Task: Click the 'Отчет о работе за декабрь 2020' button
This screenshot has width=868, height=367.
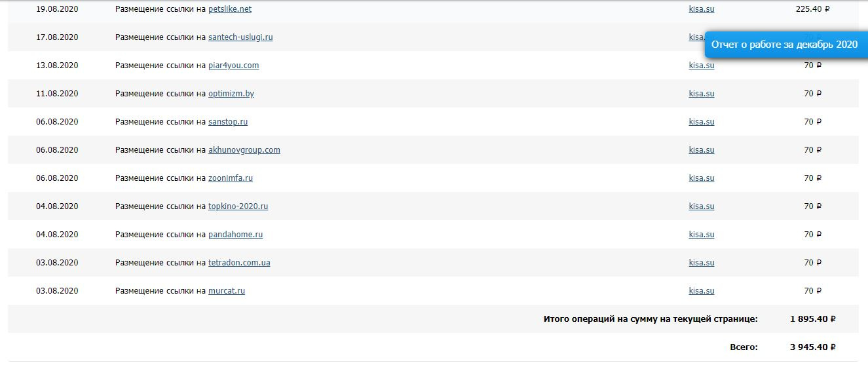Action: tap(785, 45)
